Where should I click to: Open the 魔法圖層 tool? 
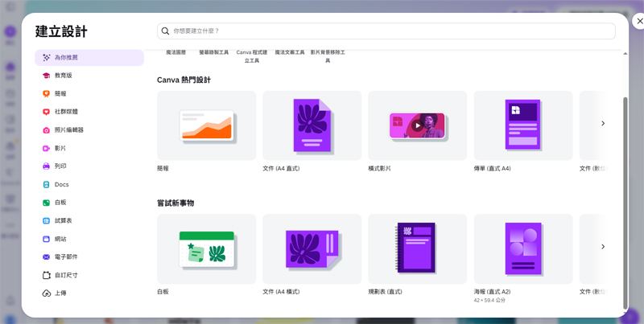175,52
